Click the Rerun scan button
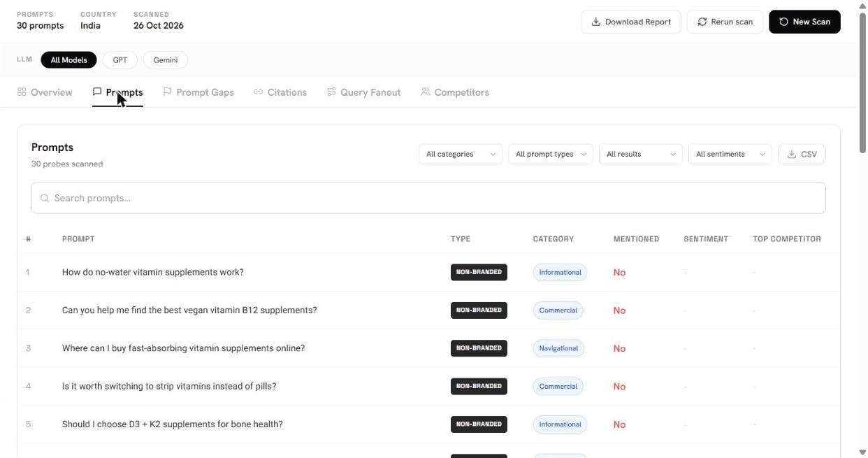The image size is (868, 458). 725,22
